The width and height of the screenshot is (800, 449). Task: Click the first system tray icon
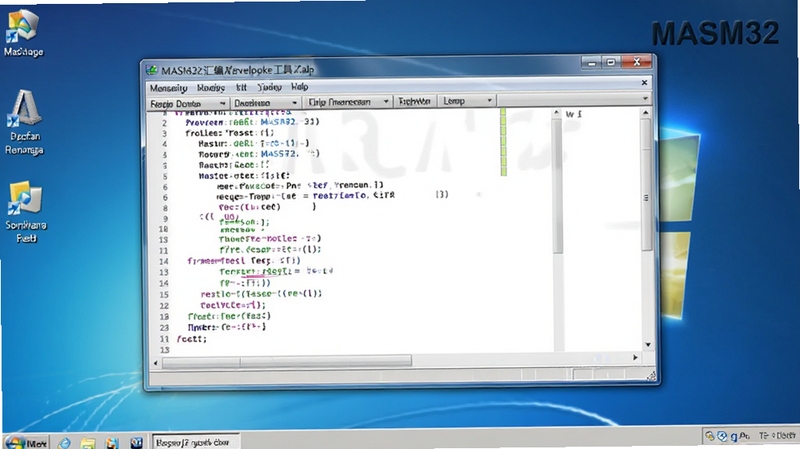point(709,436)
